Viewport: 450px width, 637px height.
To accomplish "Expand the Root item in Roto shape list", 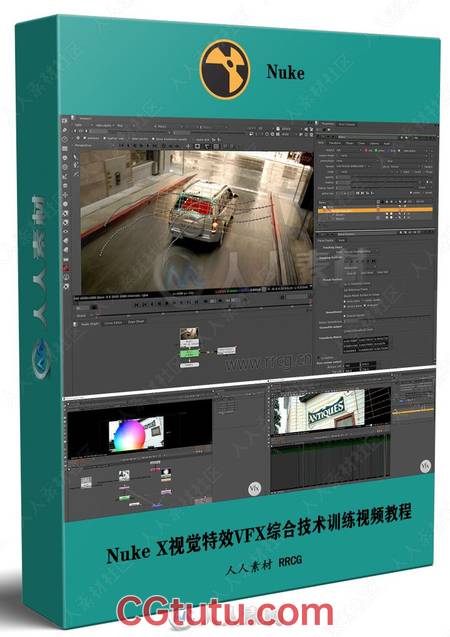I will 321,207.
